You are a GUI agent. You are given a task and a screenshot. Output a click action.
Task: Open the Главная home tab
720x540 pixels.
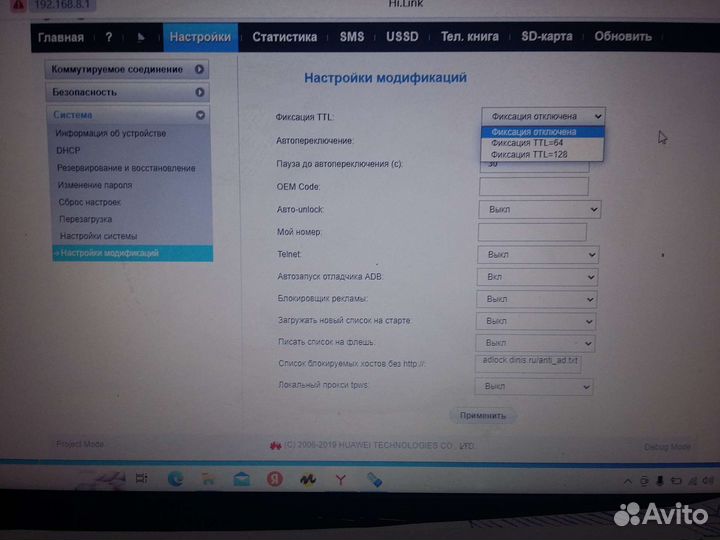click(61, 37)
